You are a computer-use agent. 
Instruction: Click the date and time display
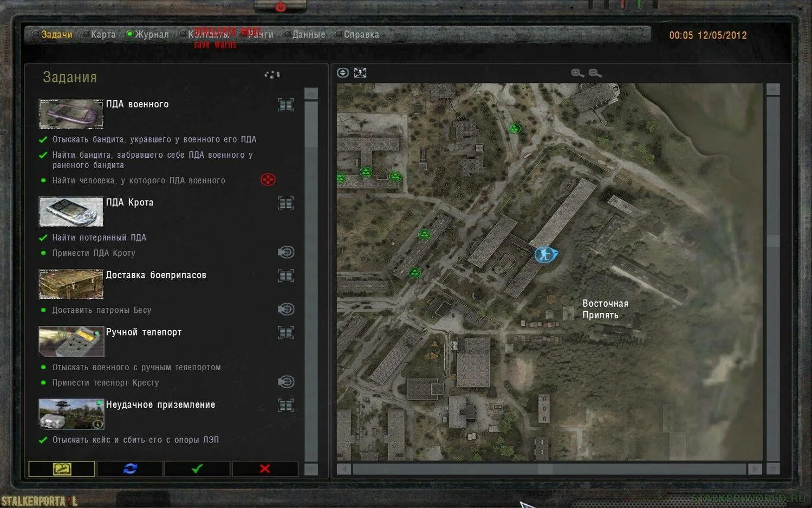point(708,35)
